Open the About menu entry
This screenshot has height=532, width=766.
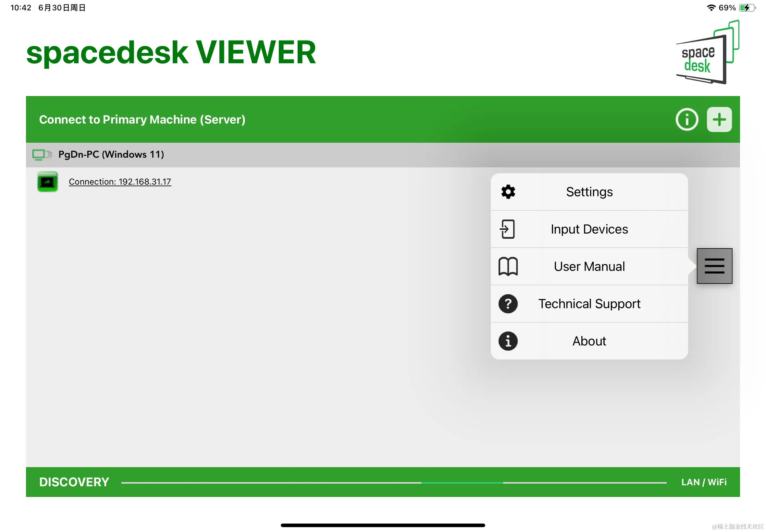click(x=589, y=341)
